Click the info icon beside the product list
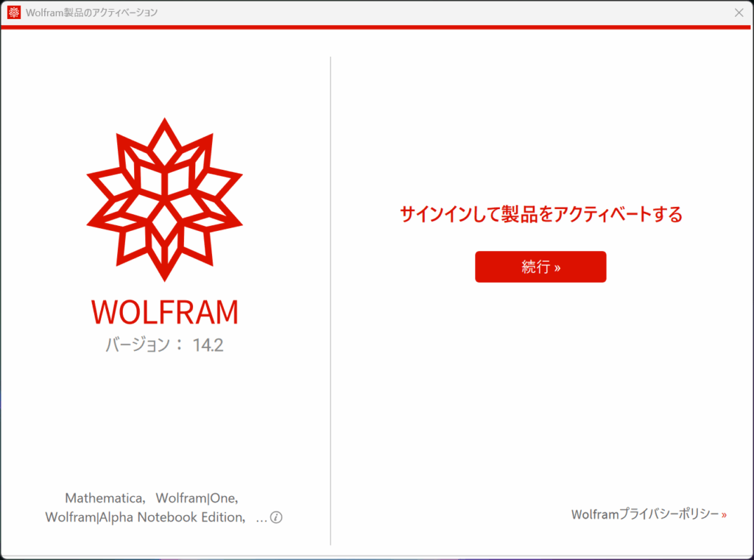Image resolution: width=754 pixels, height=560 pixels. [276, 517]
